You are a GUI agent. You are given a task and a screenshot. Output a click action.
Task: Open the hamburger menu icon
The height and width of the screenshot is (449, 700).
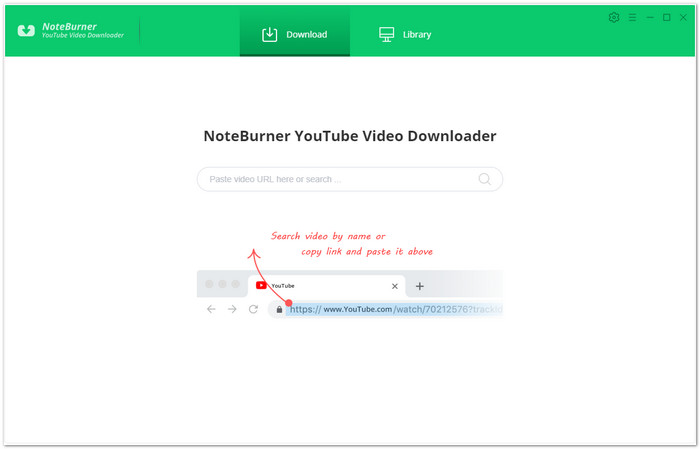[x=632, y=17]
